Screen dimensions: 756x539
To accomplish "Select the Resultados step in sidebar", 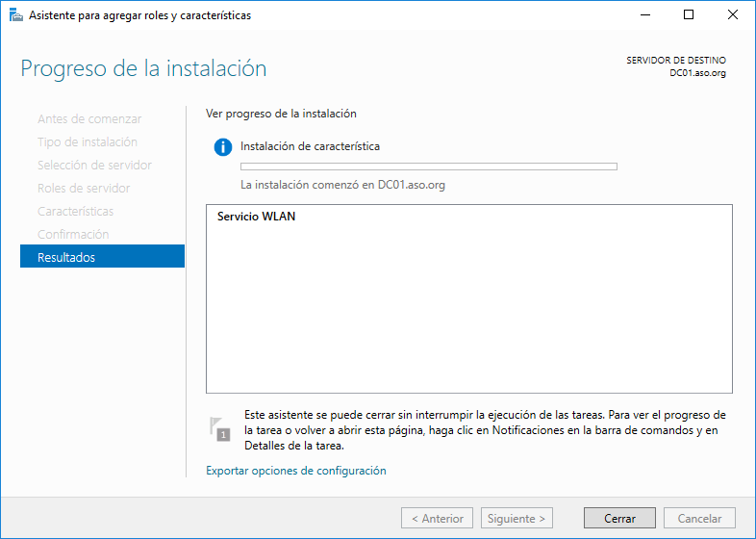I will pos(102,257).
